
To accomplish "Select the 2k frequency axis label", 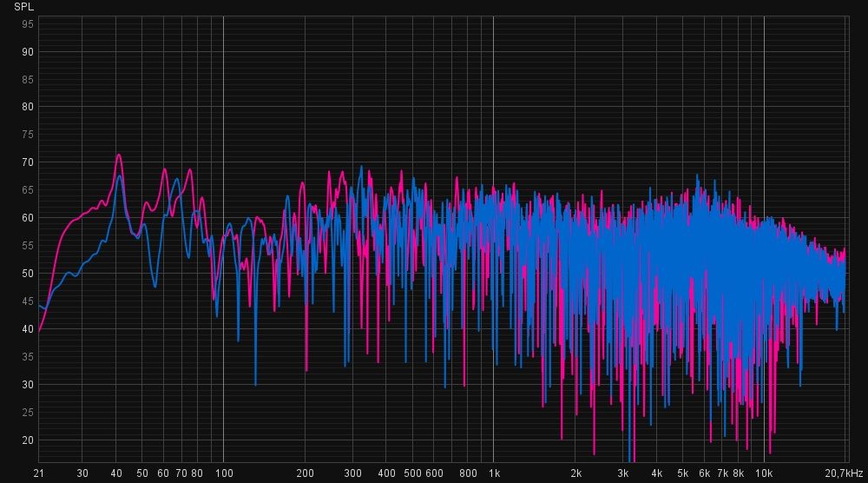I will click(575, 473).
